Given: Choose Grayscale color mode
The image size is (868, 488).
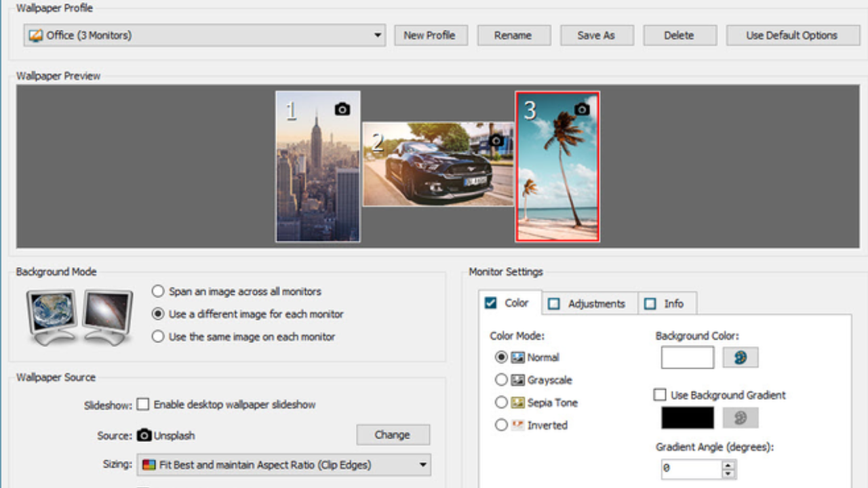Looking at the screenshot, I should click(501, 380).
